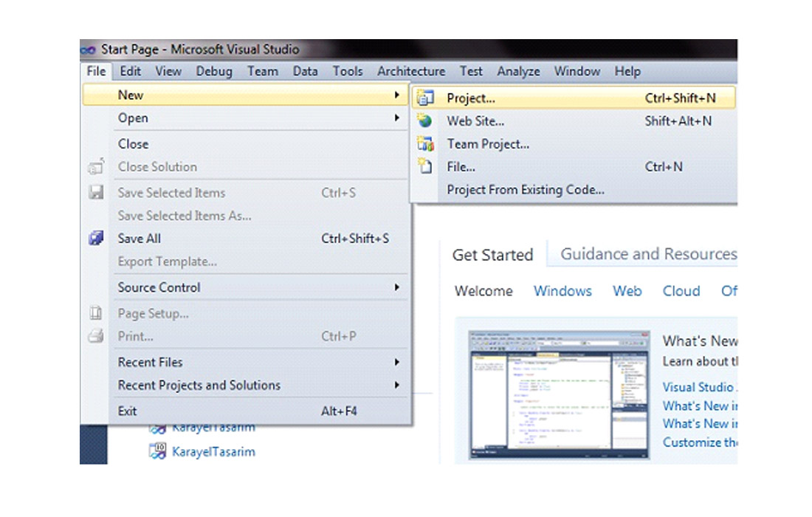Open the File menu
This screenshot has height=517, width=812.
[96, 71]
